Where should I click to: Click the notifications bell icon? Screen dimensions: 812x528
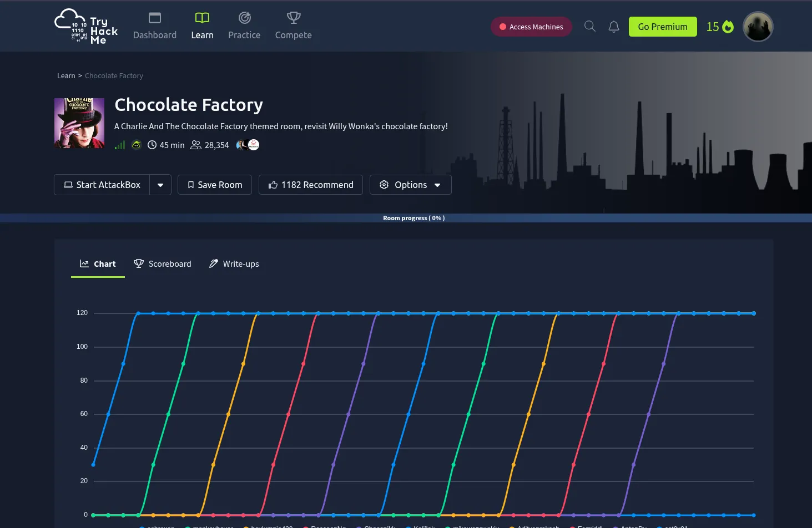click(613, 27)
